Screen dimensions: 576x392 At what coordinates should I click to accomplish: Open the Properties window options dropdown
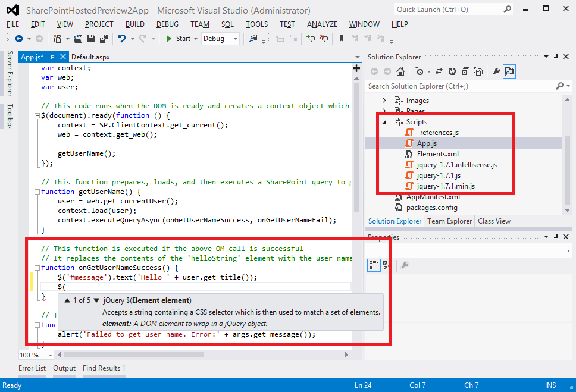tap(546, 237)
